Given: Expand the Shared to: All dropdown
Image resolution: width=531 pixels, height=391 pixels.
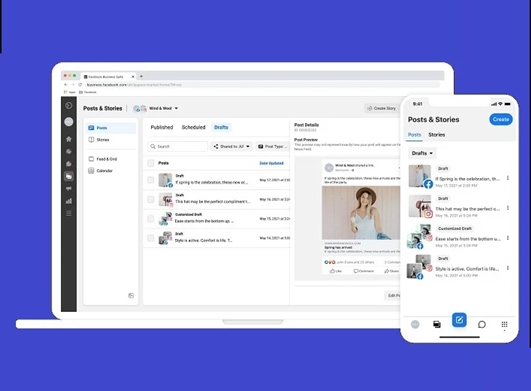Looking at the screenshot, I should click(231, 146).
